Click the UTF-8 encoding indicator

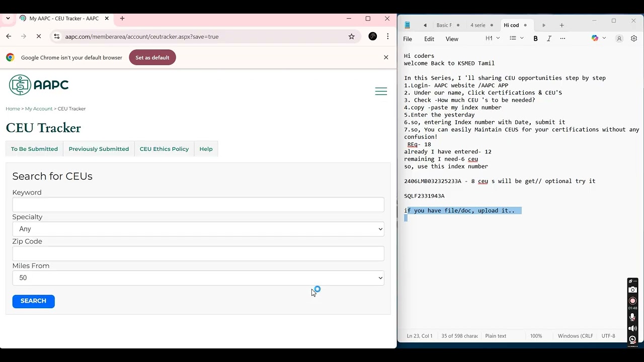point(608,336)
